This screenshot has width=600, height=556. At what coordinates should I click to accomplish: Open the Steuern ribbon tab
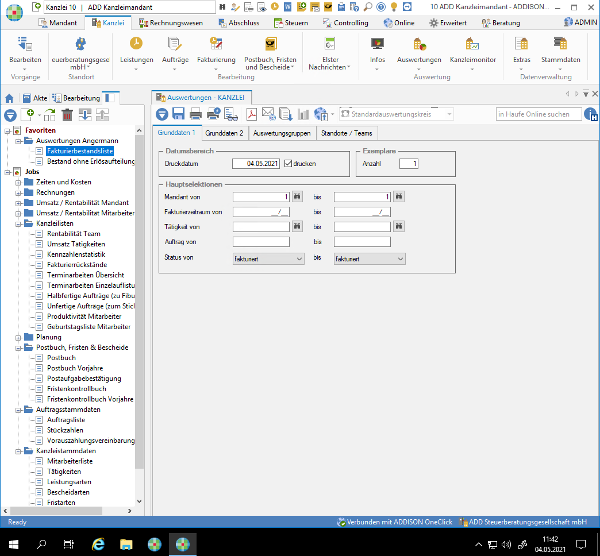[291, 23]
